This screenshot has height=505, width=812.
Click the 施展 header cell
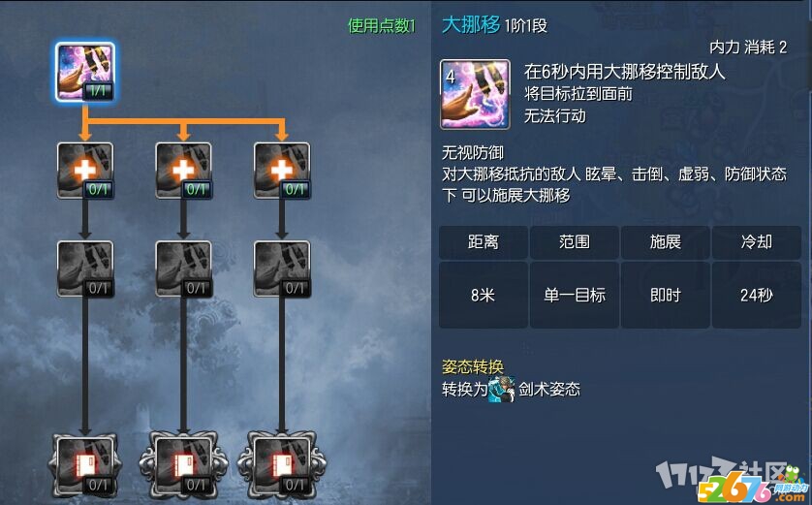click(x=666, y=242)
